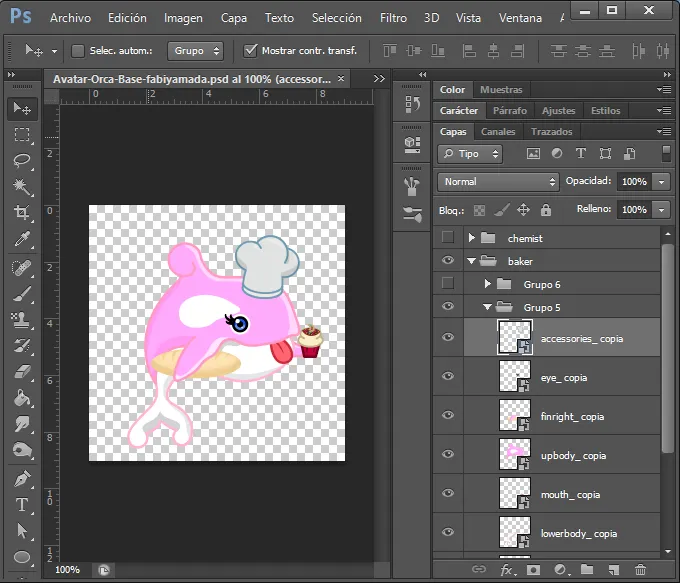Switch to the Muestras tab

(x=501, y=90)
